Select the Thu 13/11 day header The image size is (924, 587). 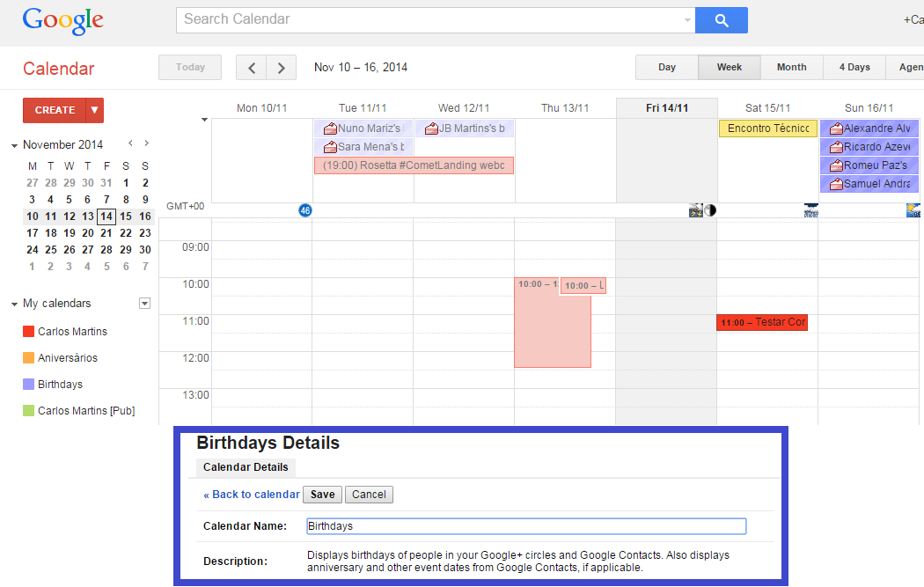pyautogui.click(x=565, y=108)
